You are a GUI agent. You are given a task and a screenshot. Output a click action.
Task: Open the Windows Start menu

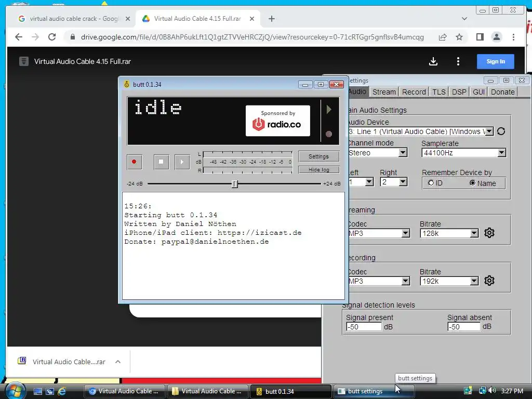click(x=15, y=391)
